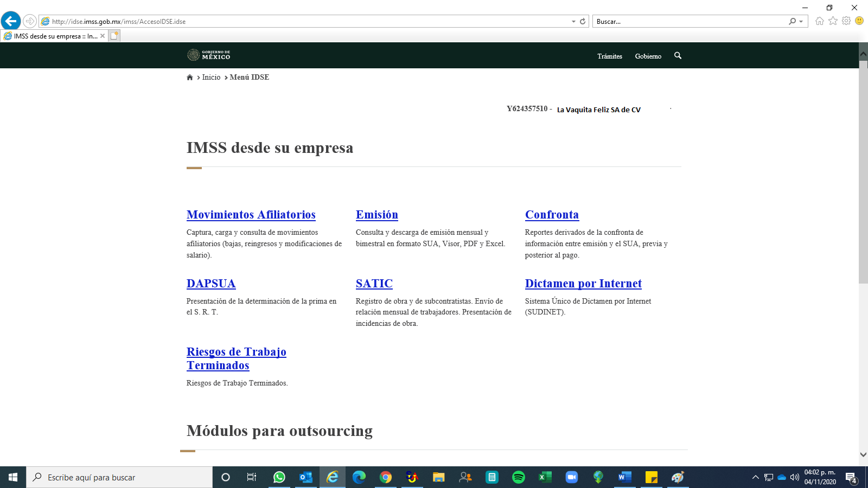The height and width of the screenshot is (488, 868).
Task: Click the page vertical scrollbar thumb
Action: pyautogui.click(x=863, y=171)
